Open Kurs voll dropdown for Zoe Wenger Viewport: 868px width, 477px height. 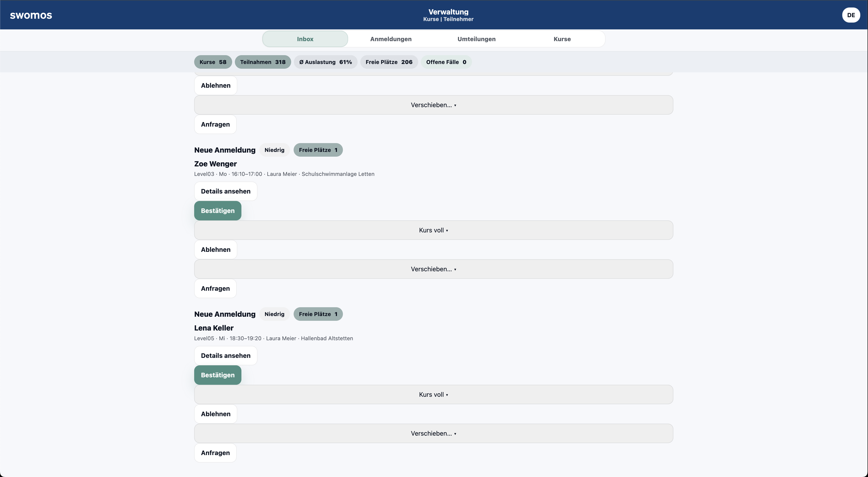point(434,230)
